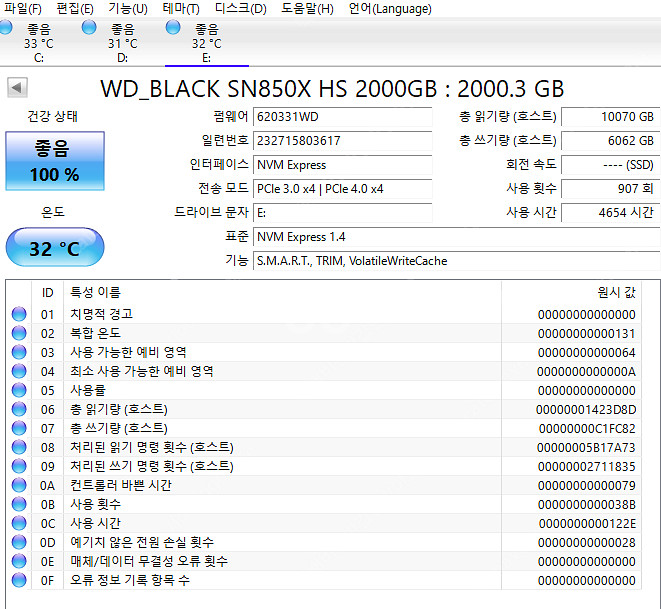Click the firmware field 620331WD

[x=342, y=117]
